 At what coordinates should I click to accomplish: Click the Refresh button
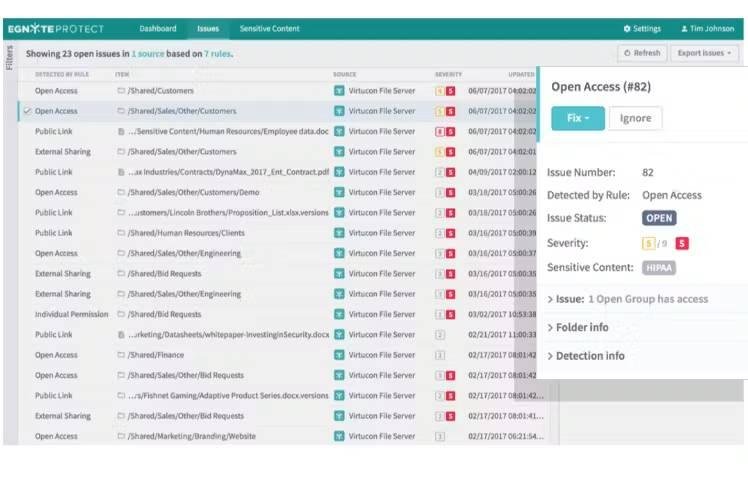coord(643,53)
